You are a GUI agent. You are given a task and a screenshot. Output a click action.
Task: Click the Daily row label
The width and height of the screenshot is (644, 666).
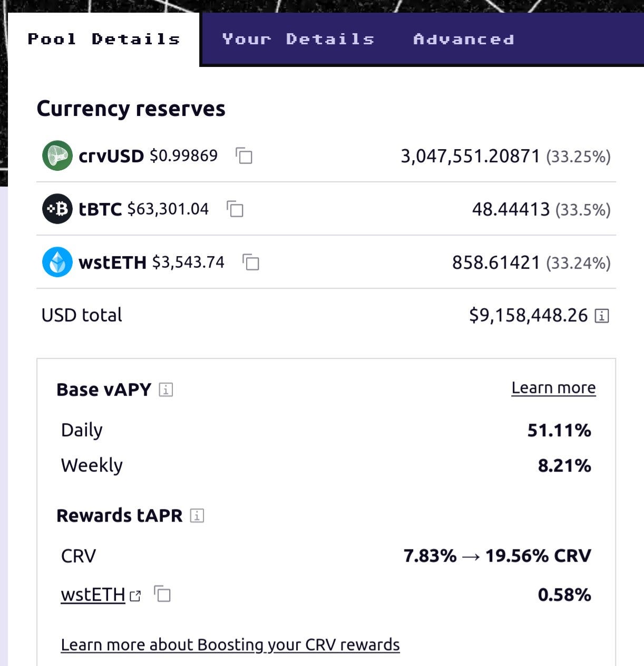[82, 430]
